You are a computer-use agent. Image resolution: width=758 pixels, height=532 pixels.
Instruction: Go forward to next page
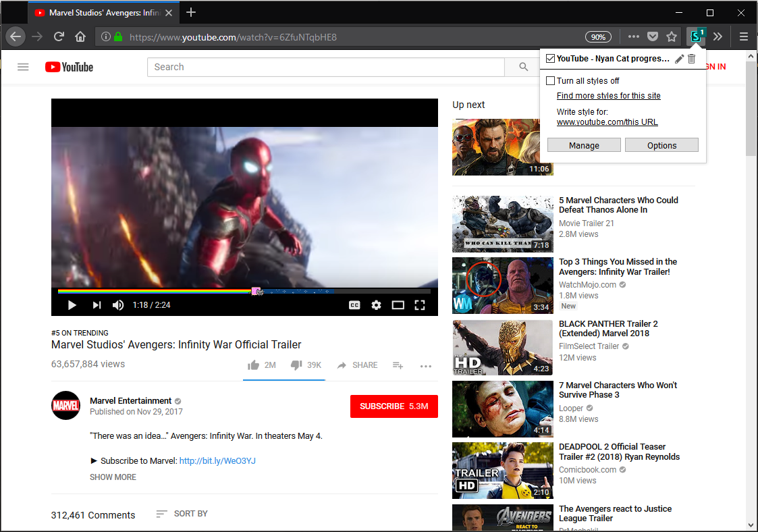pyautogui.click(x=37, y=36)
